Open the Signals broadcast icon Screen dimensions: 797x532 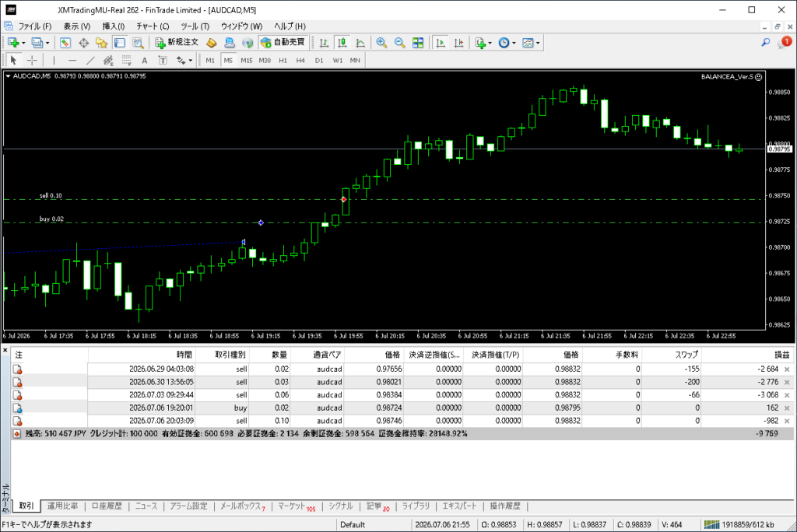coord(248,43)
